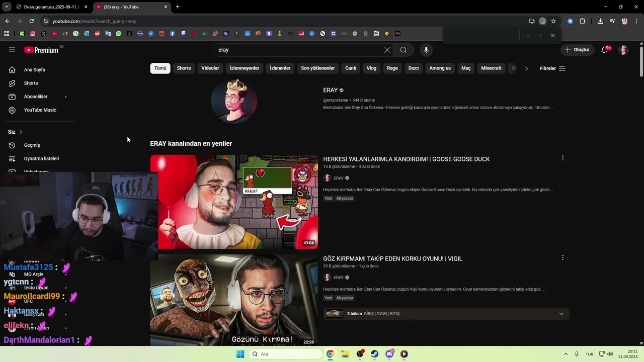This screenshot has height=362, width=644.
Task: Open the YouTube account avatar menu
Action: pyautogui.click(x=624, y=50)
